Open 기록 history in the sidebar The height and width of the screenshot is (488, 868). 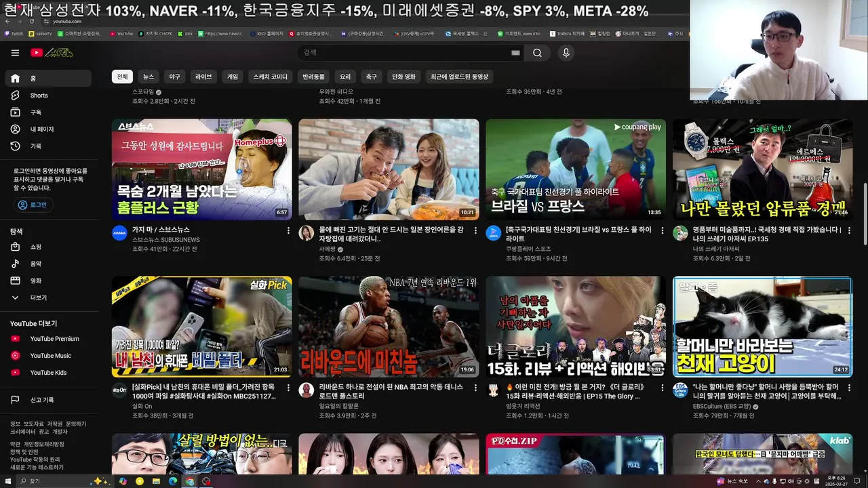coord(47,146)
